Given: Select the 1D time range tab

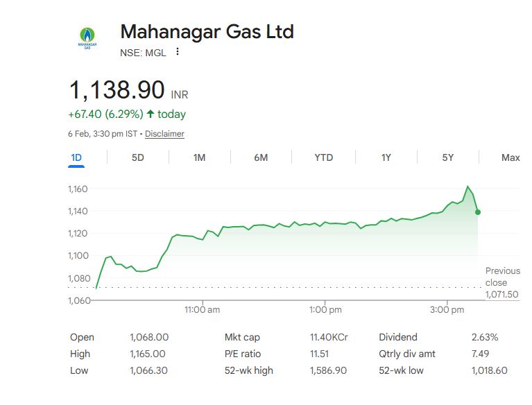Looking at the screenshot, I should [76, 157].
